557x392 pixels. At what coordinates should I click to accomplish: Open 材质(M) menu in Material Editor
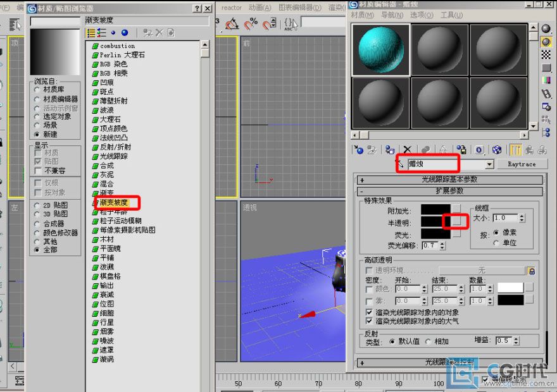tap(362, 15)
